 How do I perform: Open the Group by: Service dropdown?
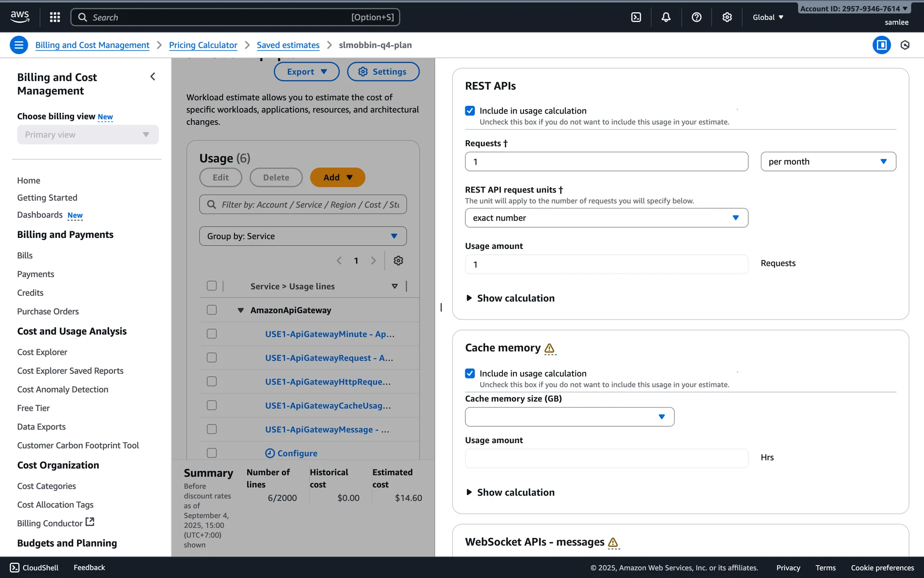coord(303,236)
